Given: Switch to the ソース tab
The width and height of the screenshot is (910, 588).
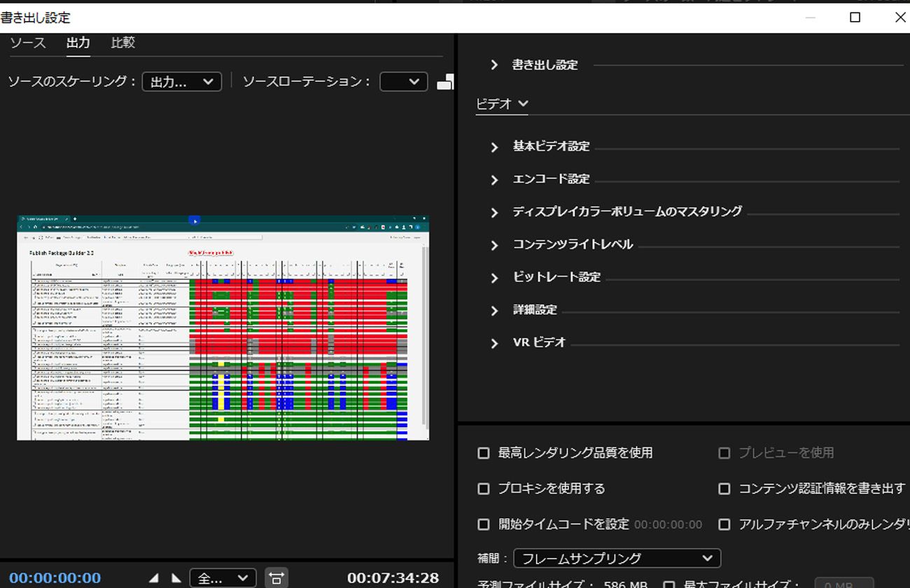Looking at the screenshot, I should point(27,42).
